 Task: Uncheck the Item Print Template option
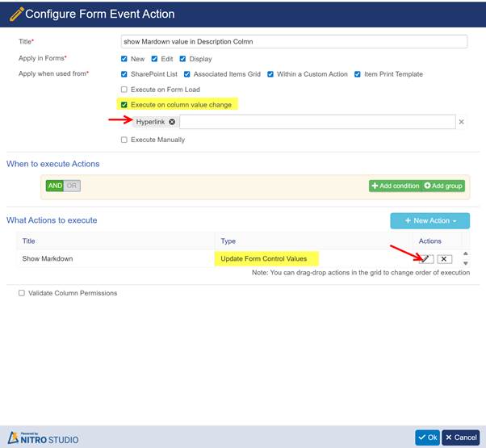click(x=357, y=74)
